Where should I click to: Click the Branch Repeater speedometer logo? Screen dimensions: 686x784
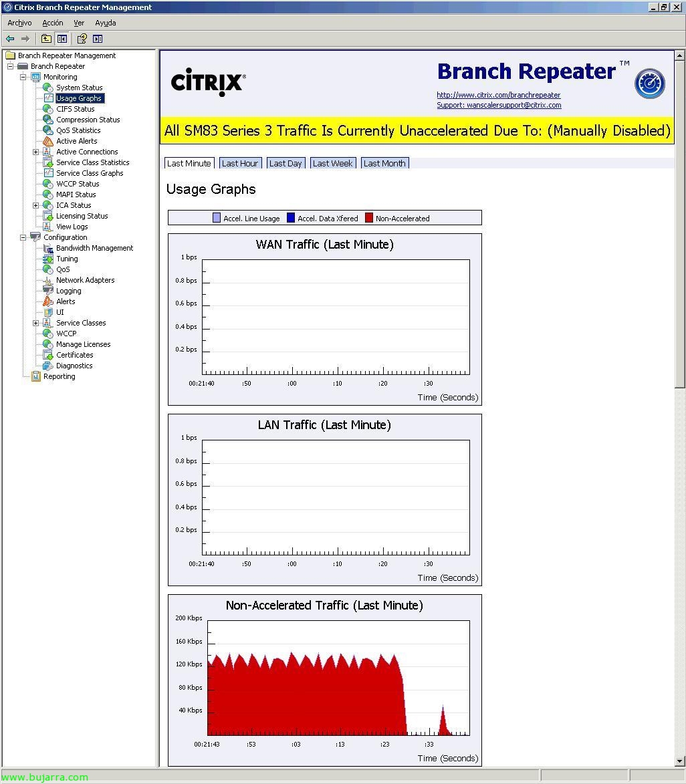point(649,84)
